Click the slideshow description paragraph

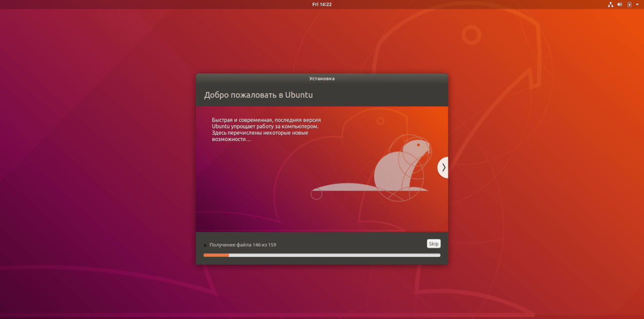[266, 128]
